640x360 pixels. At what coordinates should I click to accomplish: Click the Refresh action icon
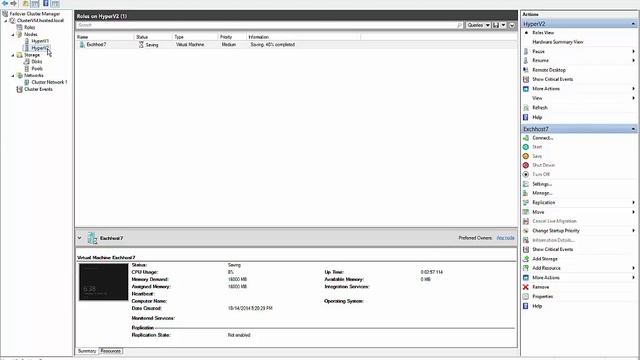[x=526, y=108]
